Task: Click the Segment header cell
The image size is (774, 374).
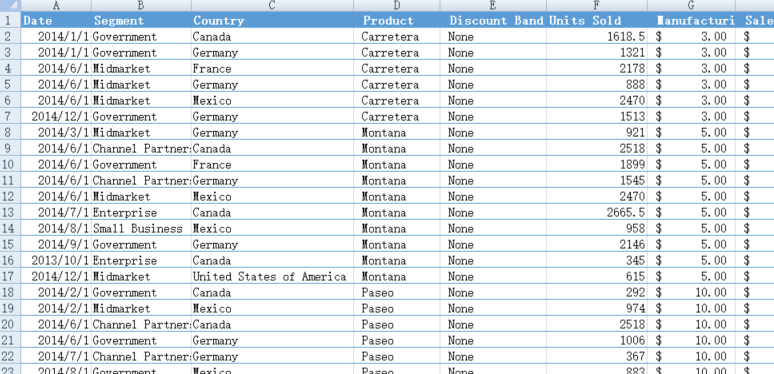Action: pos(141,20)
